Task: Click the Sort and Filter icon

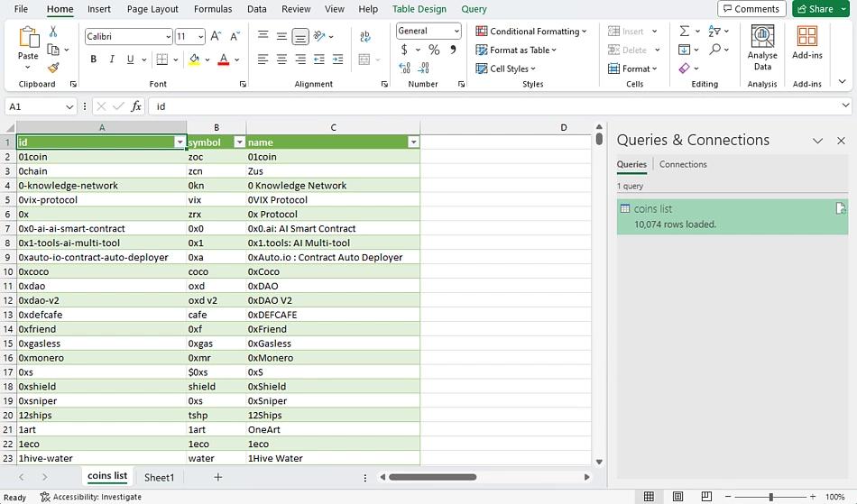Action: (714, 32)
